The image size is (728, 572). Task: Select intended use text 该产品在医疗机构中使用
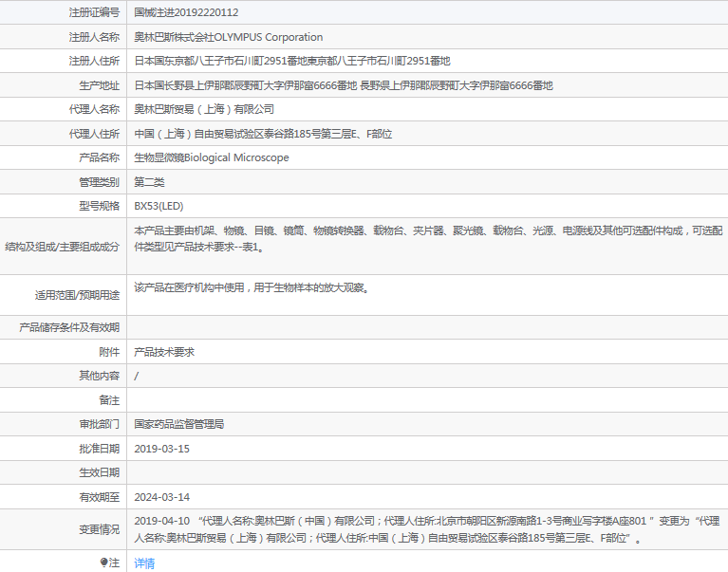(252, 287)
